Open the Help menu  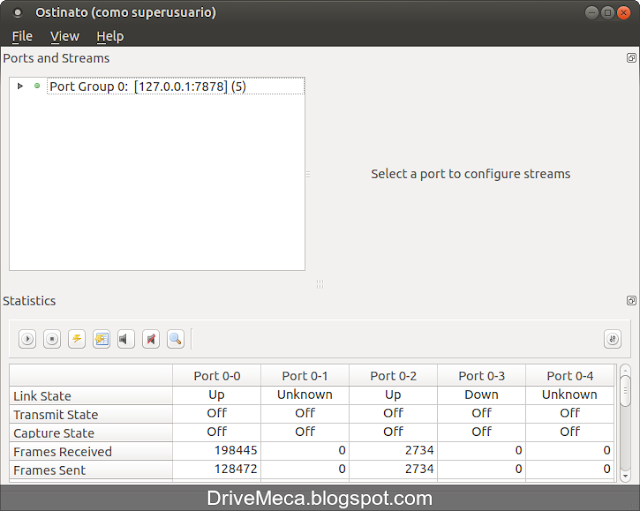pyautogui.click(x=110, y=36)
